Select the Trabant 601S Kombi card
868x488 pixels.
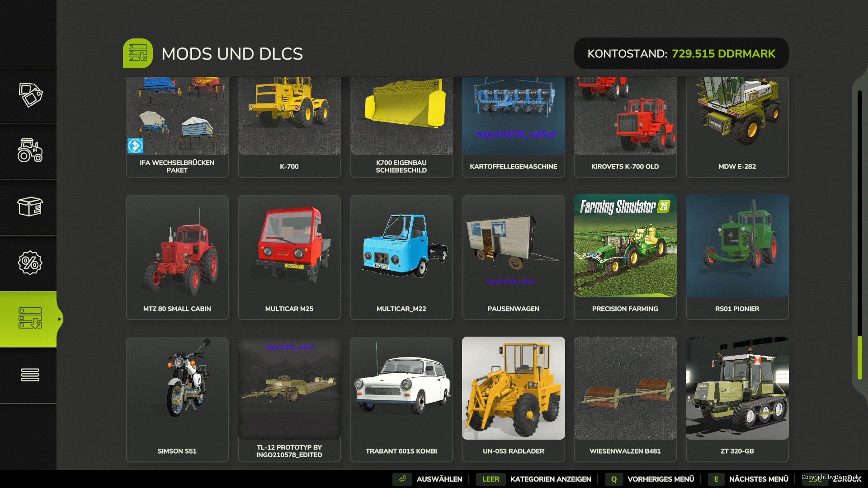pyautogui.click(x=401, y=399)
